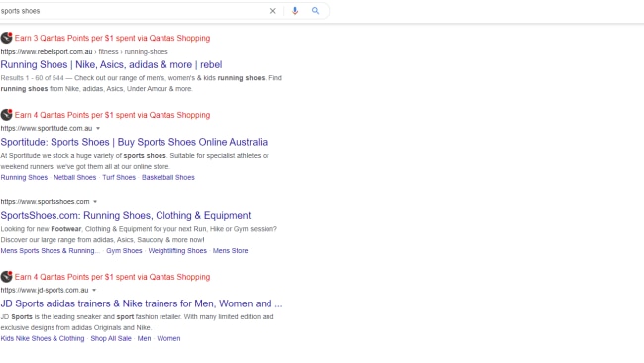Clear the search box with the X icon
The width and height of the screenshot is (644, 363).
pos(272,11)
